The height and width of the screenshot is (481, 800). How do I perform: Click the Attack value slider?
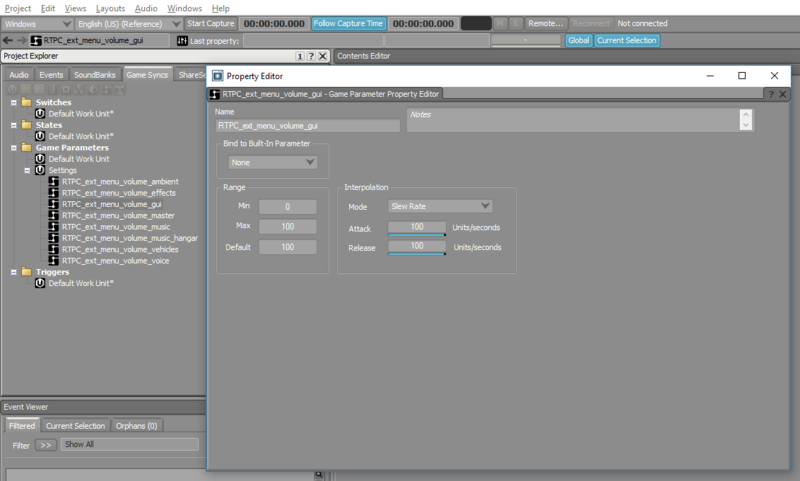tap(417, 228)
